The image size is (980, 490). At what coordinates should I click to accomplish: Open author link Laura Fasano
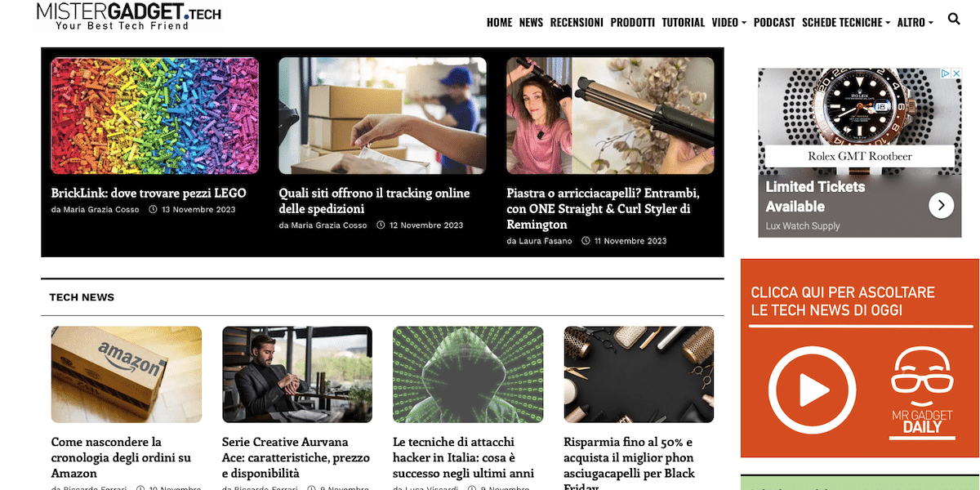click(x=546, y=241)
